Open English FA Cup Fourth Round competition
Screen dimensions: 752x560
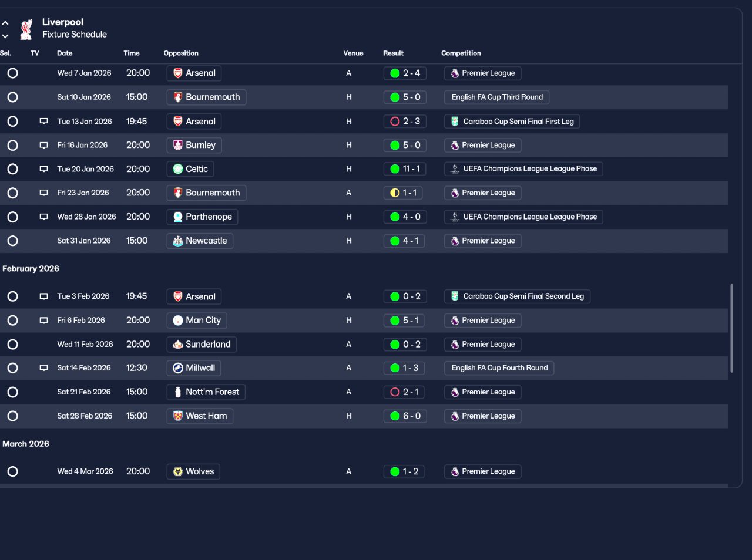click(499, 368)
